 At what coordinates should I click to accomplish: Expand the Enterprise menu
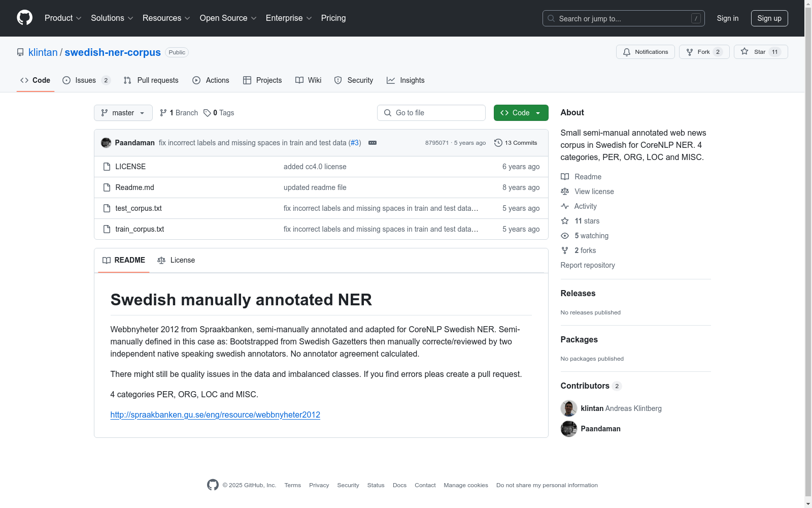pos(289,18)
